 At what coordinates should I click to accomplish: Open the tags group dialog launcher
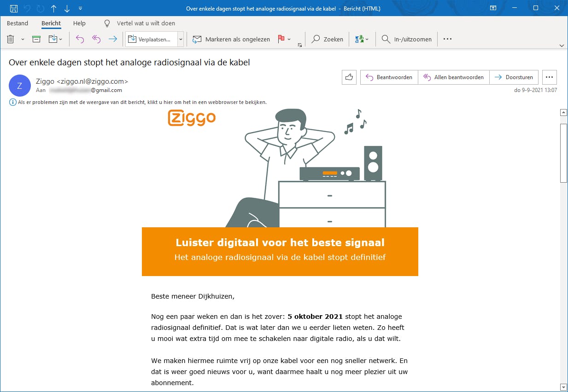pyautogui.click(x=300, y=45)
